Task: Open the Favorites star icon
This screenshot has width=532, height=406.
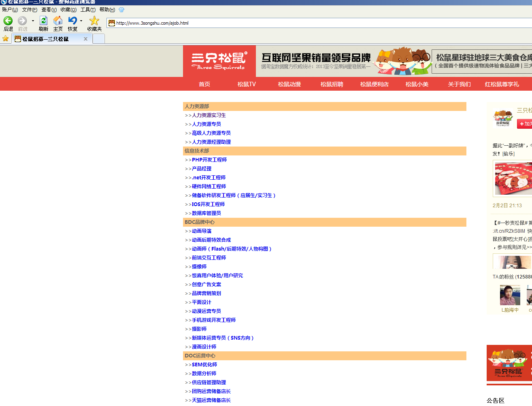Action: pyautogui.click(x=94, y=21)
